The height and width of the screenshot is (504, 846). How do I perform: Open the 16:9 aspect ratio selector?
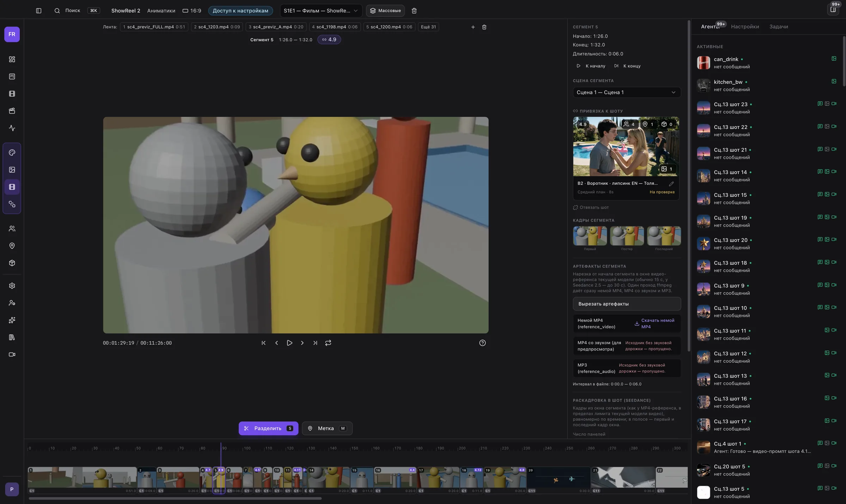pos(192,11)
